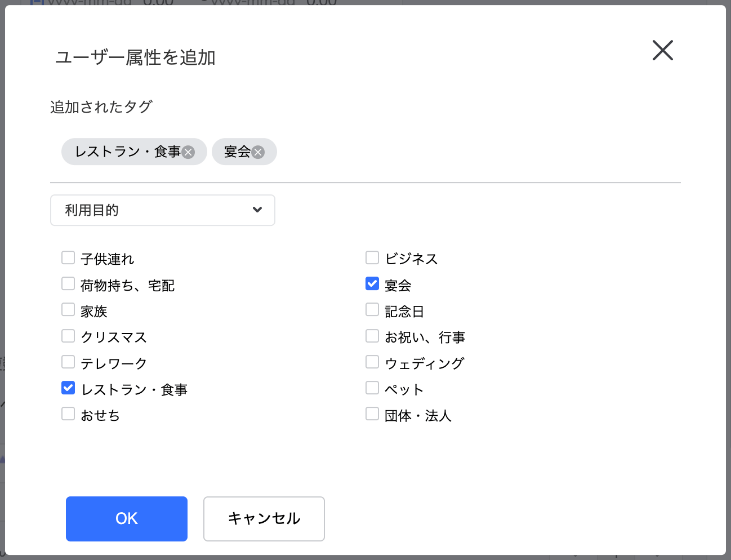Image resolution: width=731 pixels, height=560 pixels.
Task: Click the ユーザー属性を追加 dialog title
Action: tap(135, 57)
